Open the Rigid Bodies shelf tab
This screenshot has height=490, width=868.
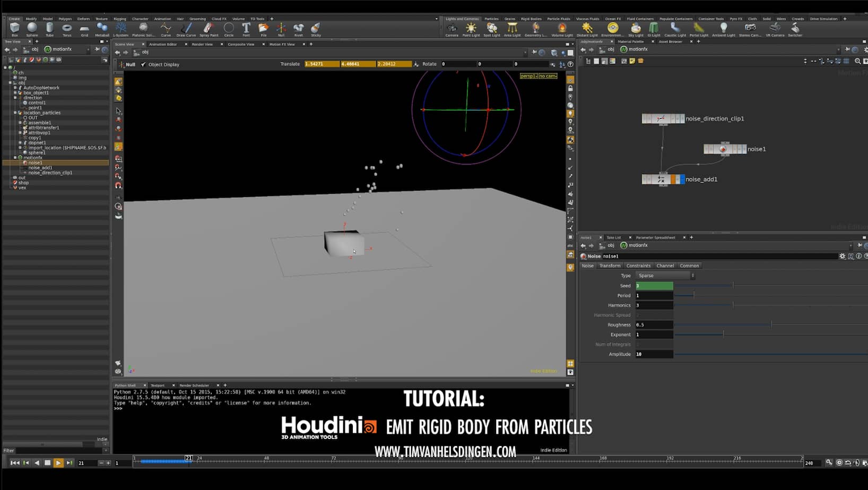coord(531,18)
